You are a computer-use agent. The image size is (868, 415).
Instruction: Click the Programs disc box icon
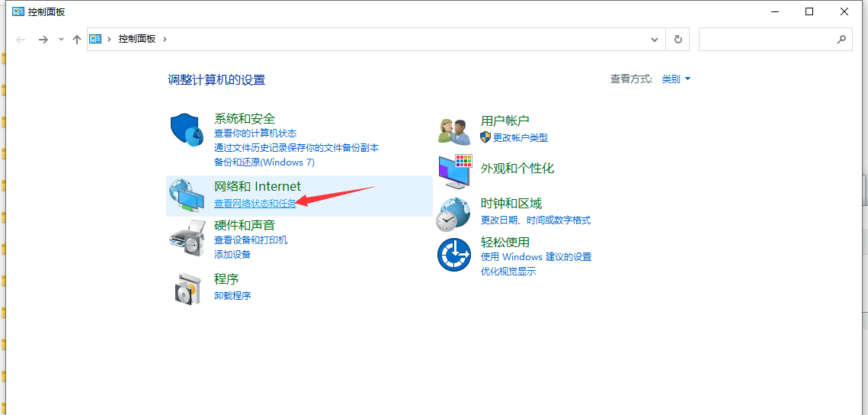click(x=187, y=288)
